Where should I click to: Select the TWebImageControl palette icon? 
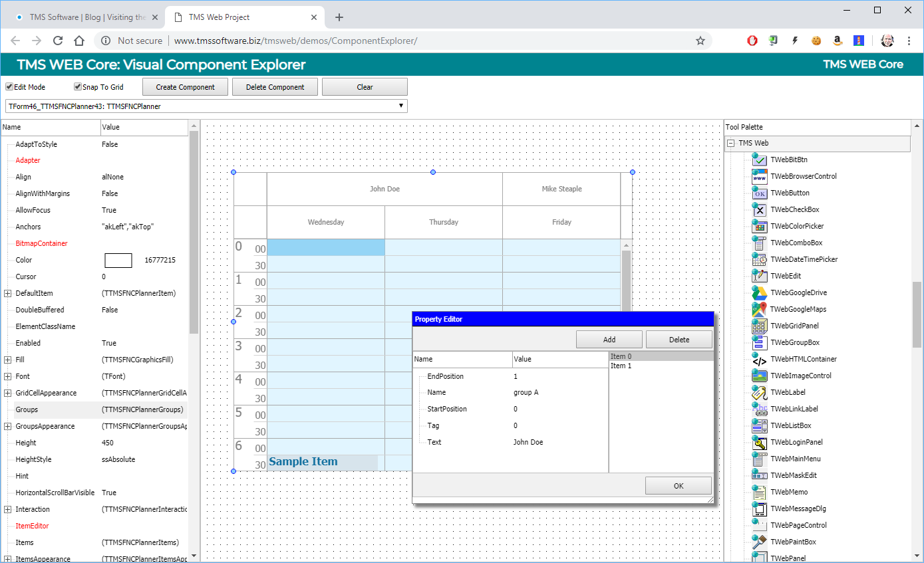(759, 376)
